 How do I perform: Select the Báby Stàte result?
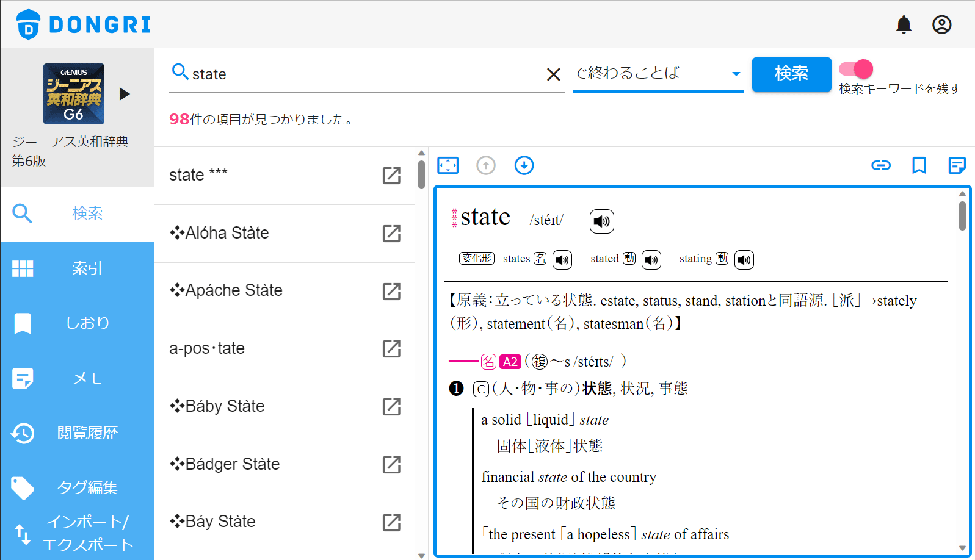click(x=285, y=407)
